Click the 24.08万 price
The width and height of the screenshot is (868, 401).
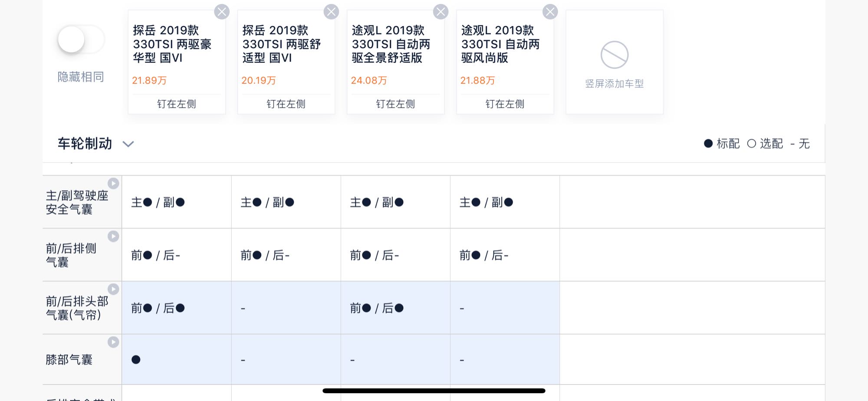click(369, 80)
